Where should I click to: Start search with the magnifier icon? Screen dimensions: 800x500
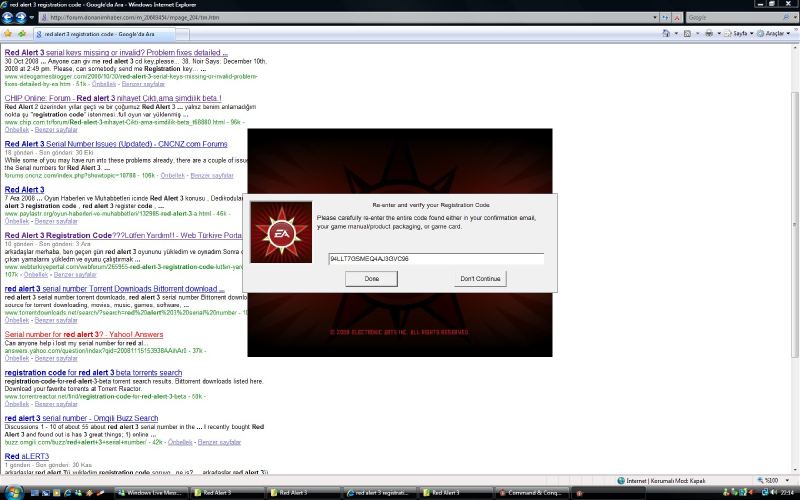tap(786, 17)
